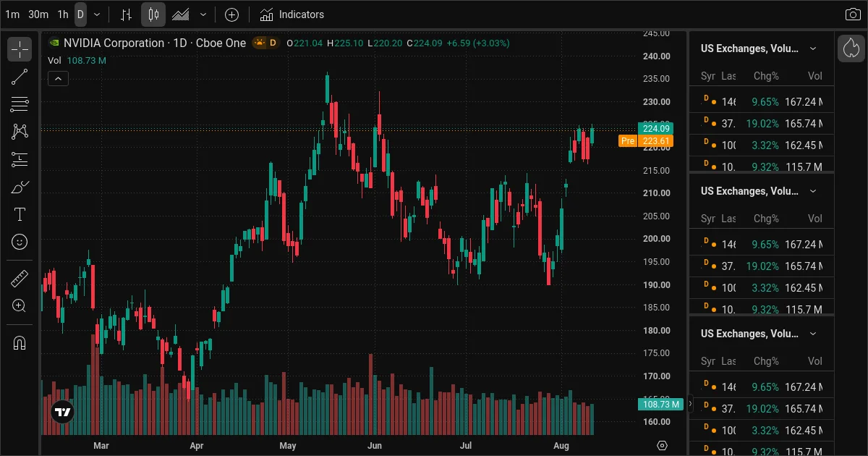Click the 200.00 price scale label

tap(656, 239)
